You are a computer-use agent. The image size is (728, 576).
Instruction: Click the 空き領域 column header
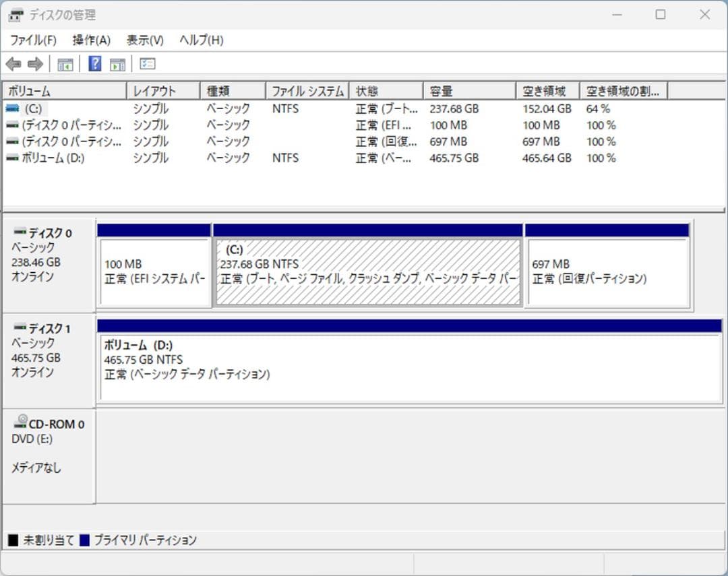pyautogui.click(x=546, y=90)
